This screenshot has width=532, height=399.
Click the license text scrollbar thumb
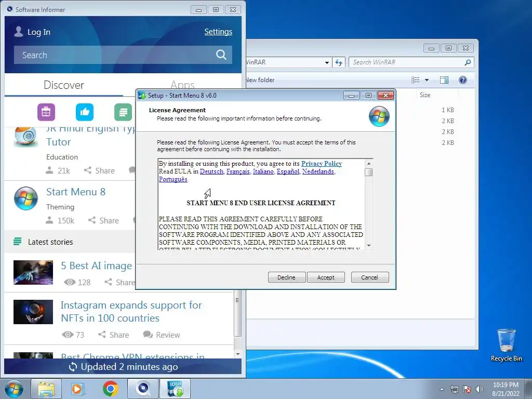point(369,172)
